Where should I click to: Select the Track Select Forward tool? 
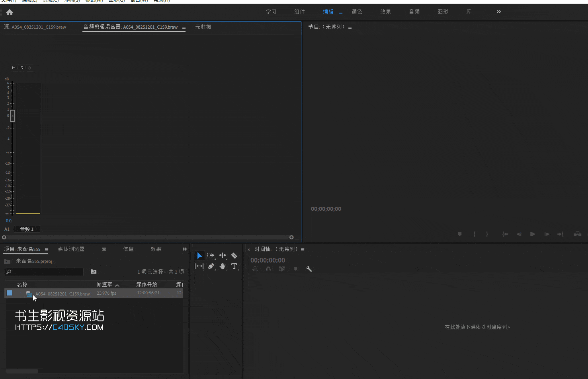coord(211,255)
